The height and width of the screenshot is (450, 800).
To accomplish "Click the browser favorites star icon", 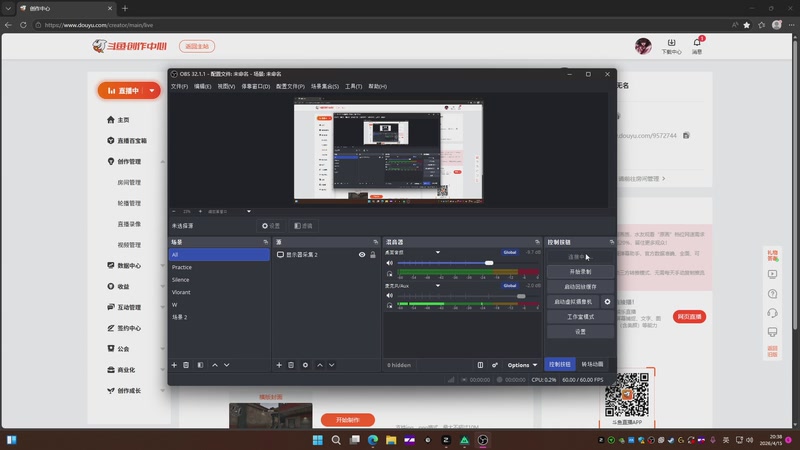I will [746, 24].
